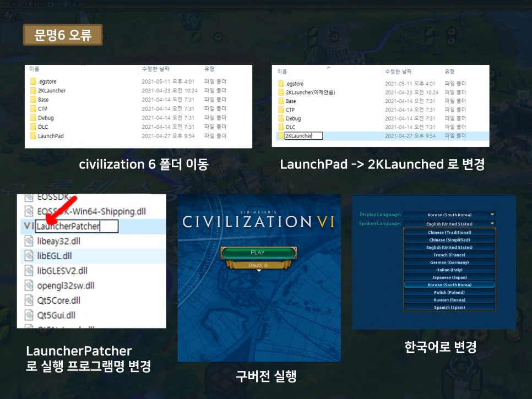532x399 pixels.
Task: Click the Base folder icon in the listing with 2KLauncher(이제안씀)
Action: click(281, 101)
